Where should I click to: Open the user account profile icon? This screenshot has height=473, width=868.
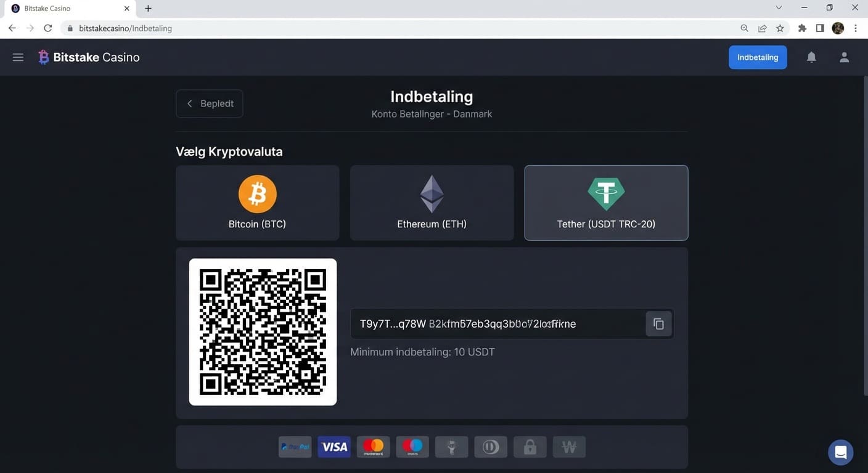click(844, 57)
